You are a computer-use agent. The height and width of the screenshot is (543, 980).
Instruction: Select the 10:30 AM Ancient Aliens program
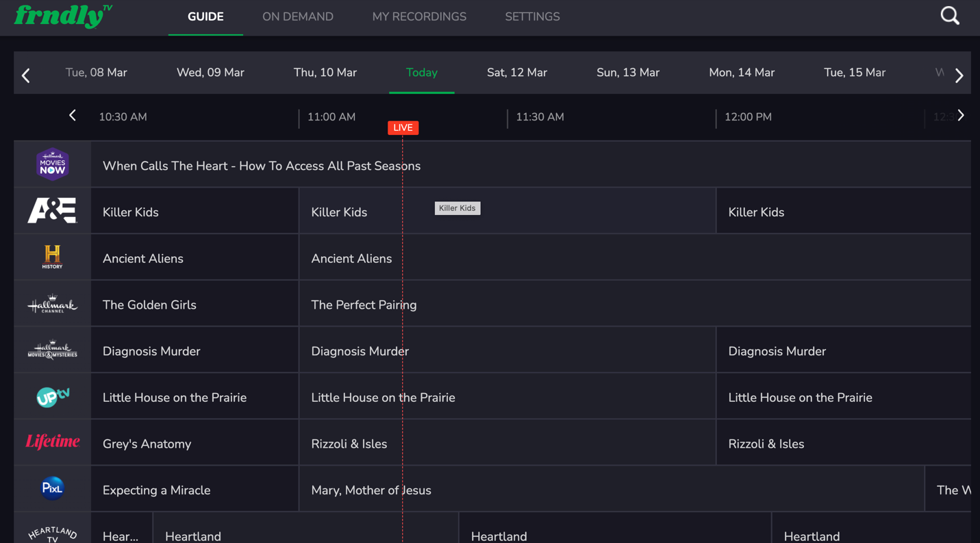point(194,258)
